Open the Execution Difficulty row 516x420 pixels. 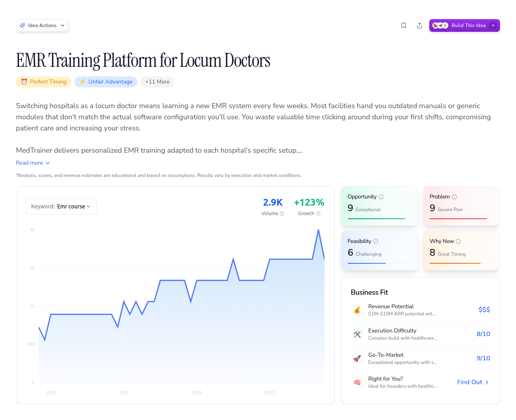[x=420, y=334]
